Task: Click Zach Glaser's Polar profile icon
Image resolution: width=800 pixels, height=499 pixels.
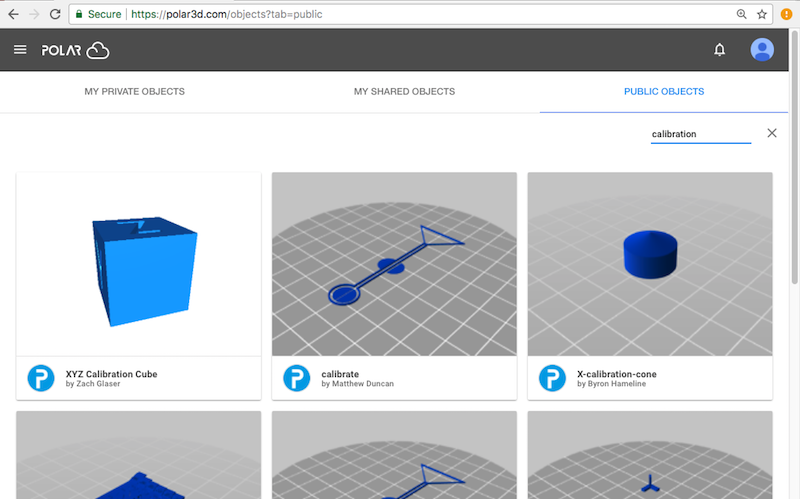Action: click(41, 378)
